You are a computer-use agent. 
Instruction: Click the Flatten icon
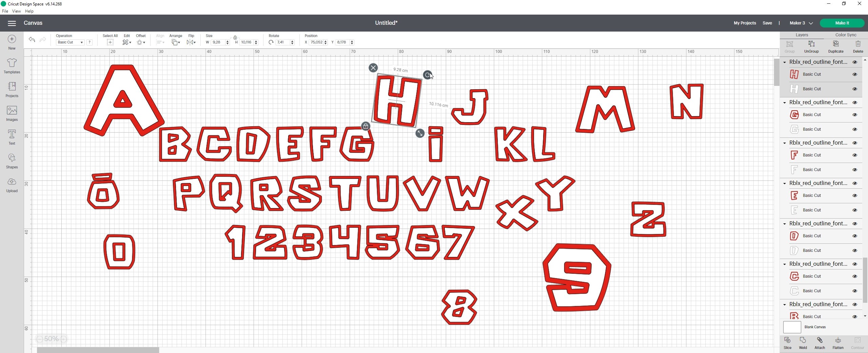pyautogui.click(x=837, y=343)
